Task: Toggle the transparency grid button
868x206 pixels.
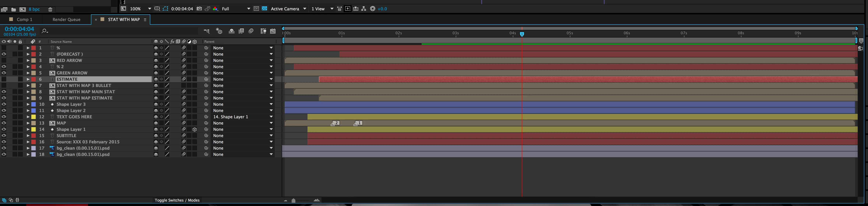Action: pos(265,9)
